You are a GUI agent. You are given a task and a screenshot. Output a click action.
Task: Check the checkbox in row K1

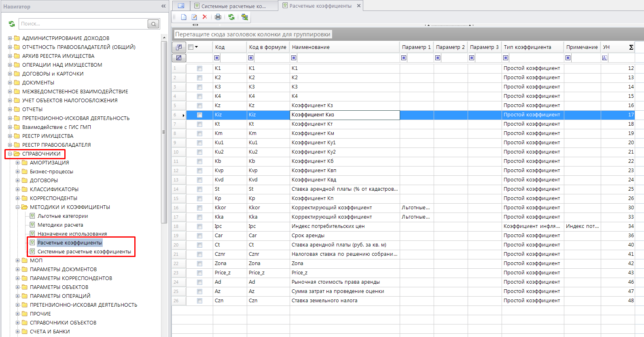click(x=199, y=68)
